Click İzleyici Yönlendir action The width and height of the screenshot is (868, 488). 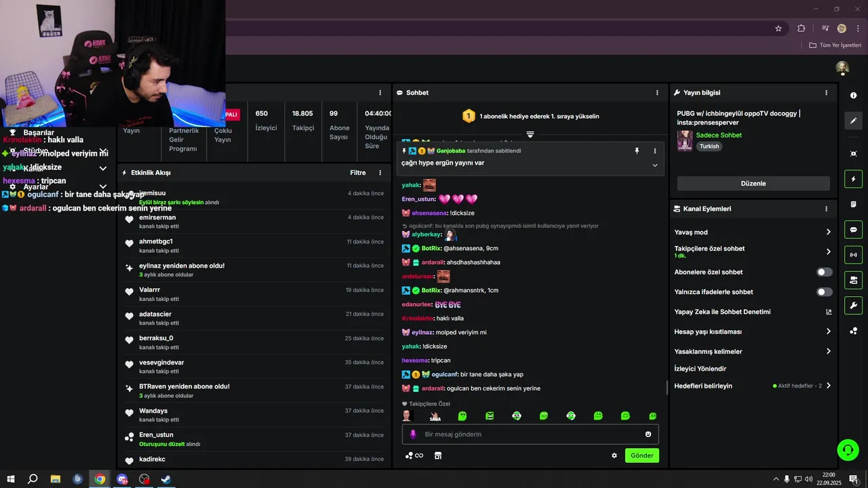click(701, 369)
